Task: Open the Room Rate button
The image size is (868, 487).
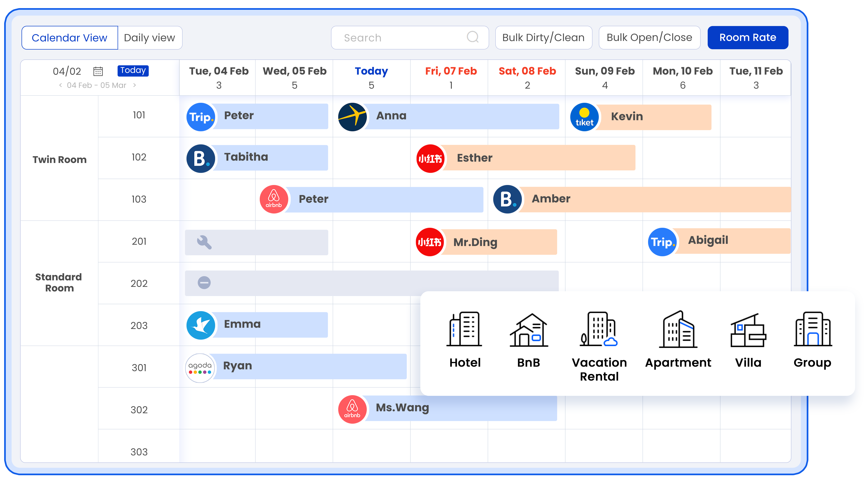Action: (748, 37)
